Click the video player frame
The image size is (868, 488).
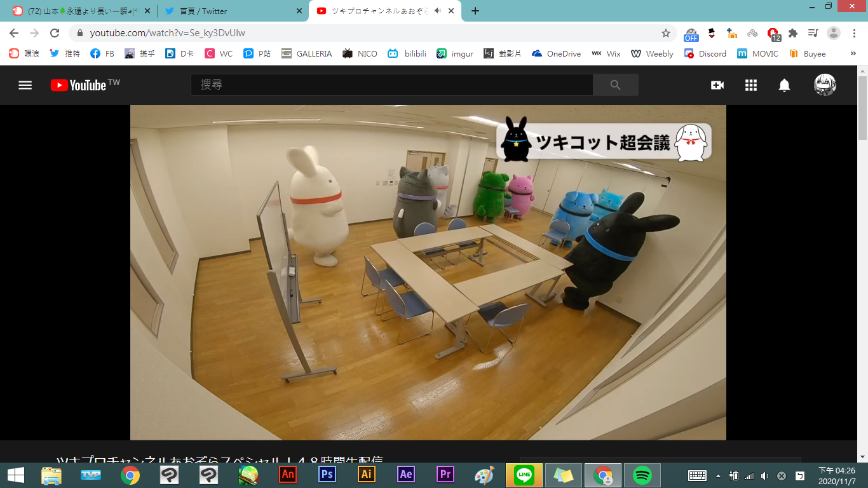coord(428,272)
